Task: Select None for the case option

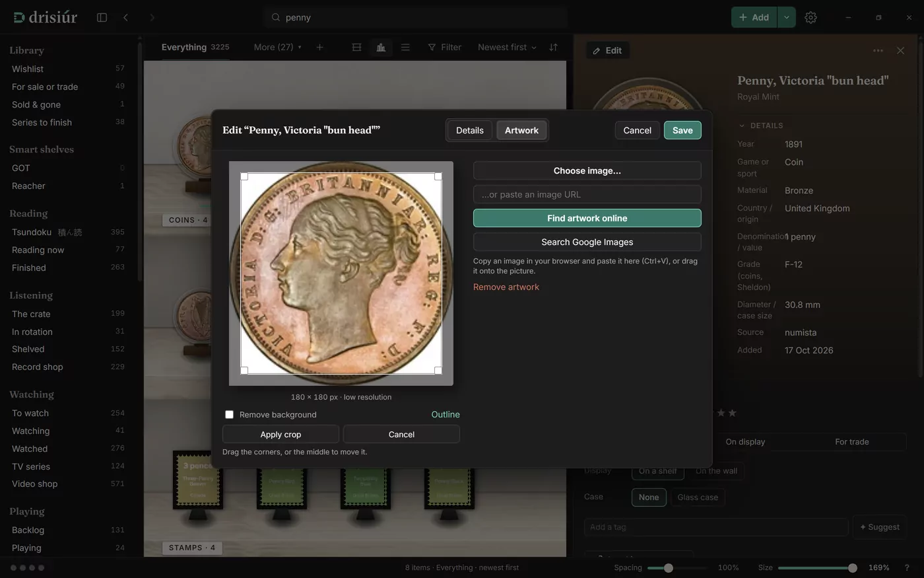Action: click(x=649, y=497)
